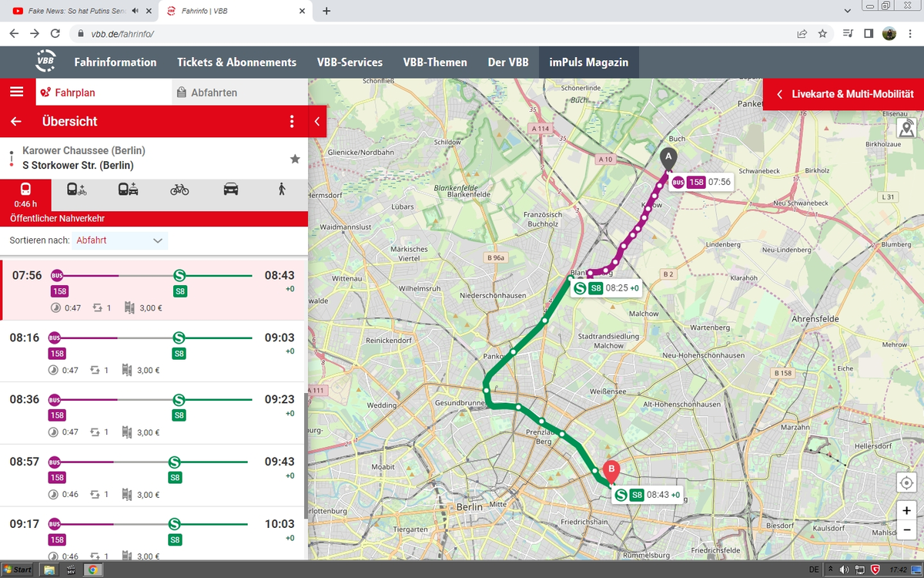Screen dimensions: 924x578
Task: Close the Fahrinfo VBB tab
Action: [x=302, y=11]
